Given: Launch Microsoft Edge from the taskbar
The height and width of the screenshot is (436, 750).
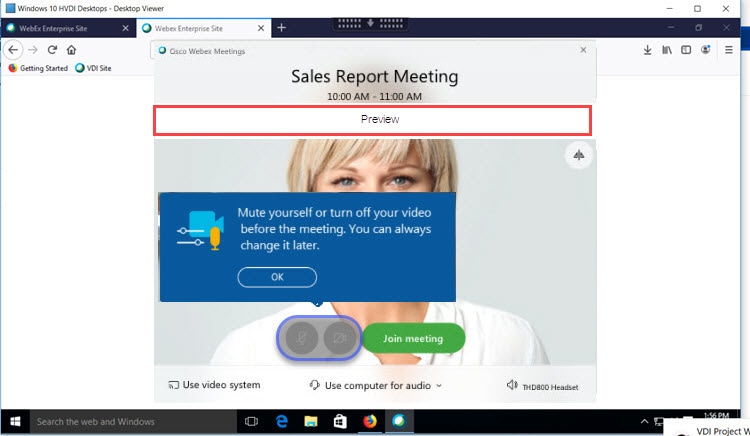Looking at the screenshot, I should pos(282,422).
